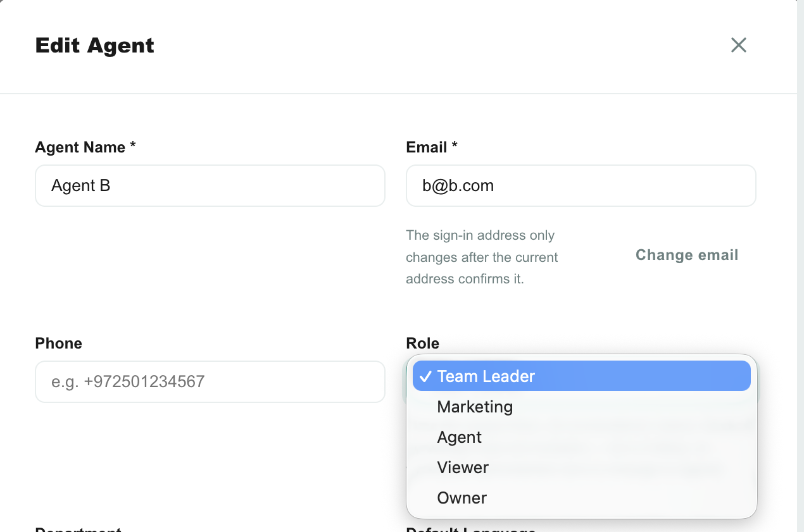Choose Marketing from the Role dropdown
This screenshot has height=532, width=804.
click(x=581, y=407)
